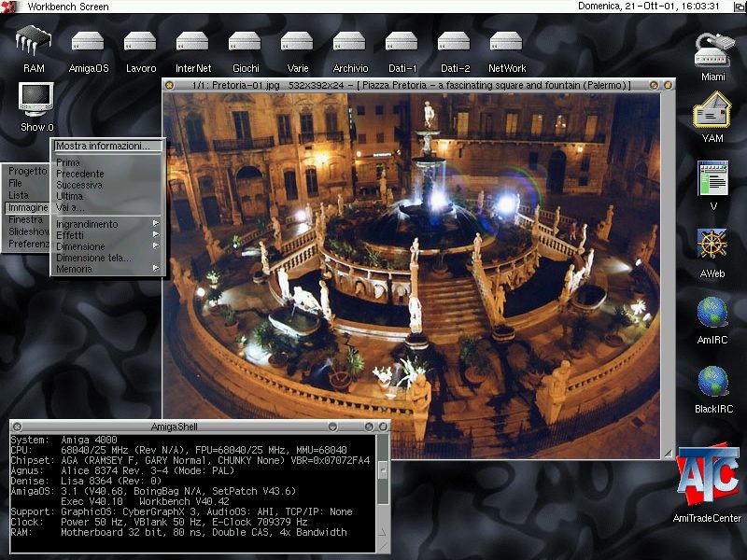Image resolution: width=747 pixels, height=560 pixels.
Task: Launch the Miami TCP/IP dialer icon
Action: [714, 49]
